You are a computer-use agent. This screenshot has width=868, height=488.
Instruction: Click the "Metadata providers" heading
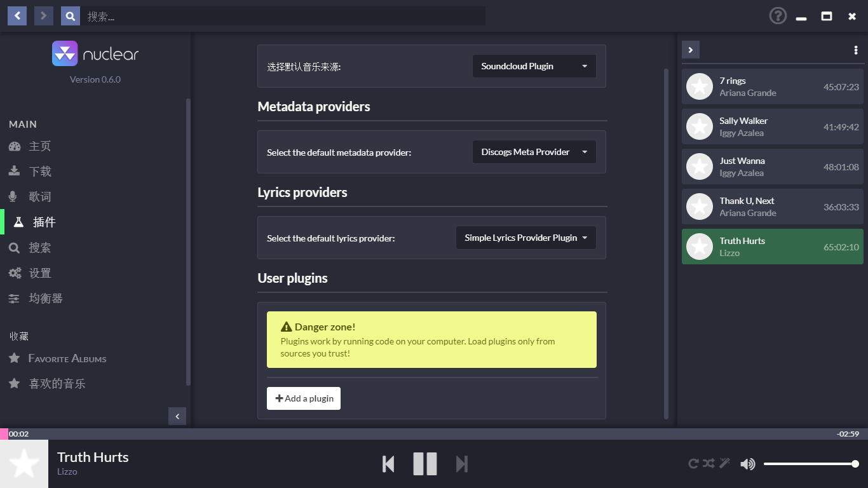(x=314, y=107)
